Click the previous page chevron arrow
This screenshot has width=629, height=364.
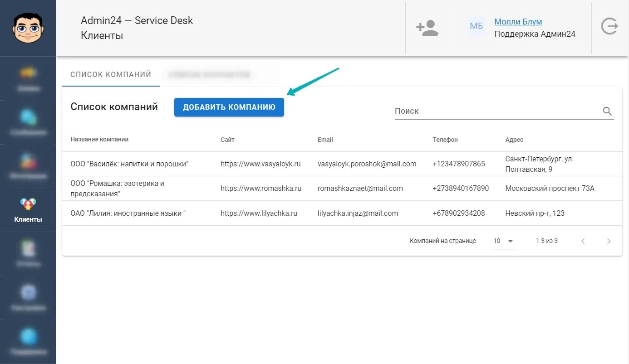tap(583, 241)
